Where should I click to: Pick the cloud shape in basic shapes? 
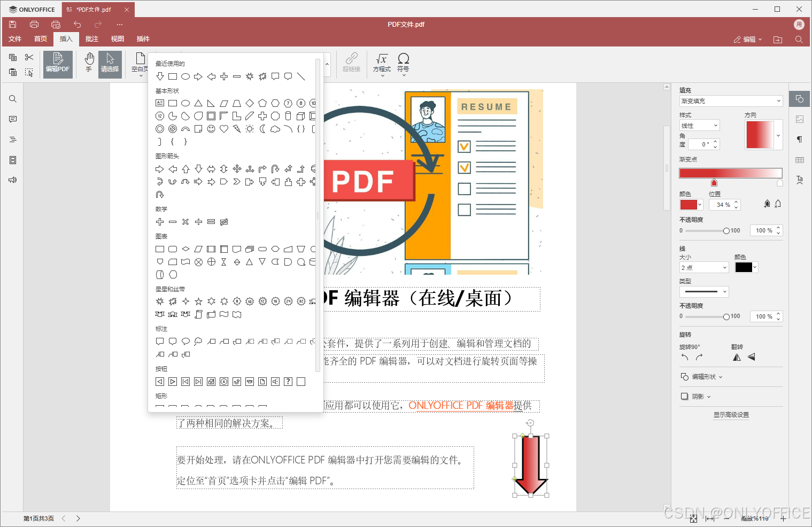(x=275, y=129)
